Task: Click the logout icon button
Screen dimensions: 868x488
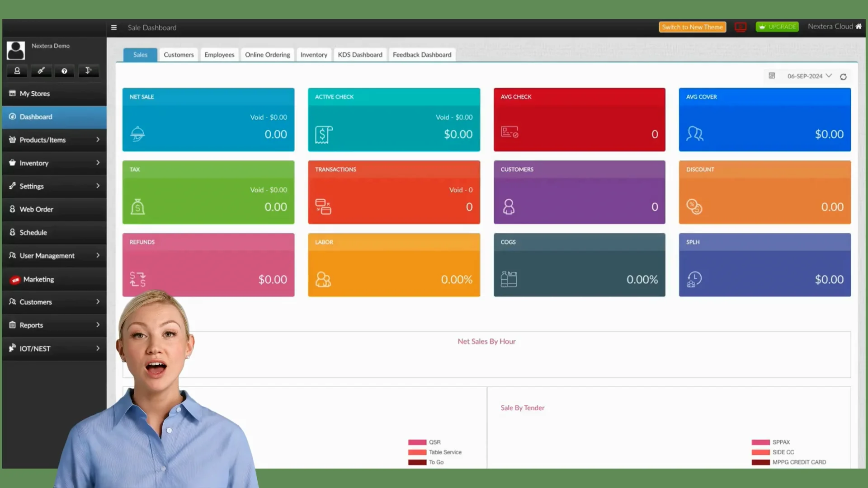Action: tap(88, 71)
